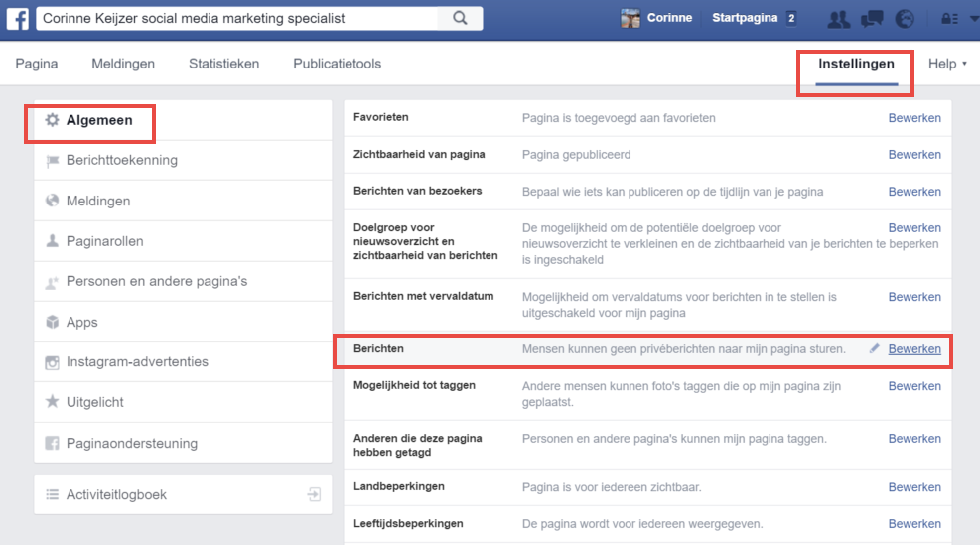
Task: Open the friend requests icon
Action: click(838, 19)
